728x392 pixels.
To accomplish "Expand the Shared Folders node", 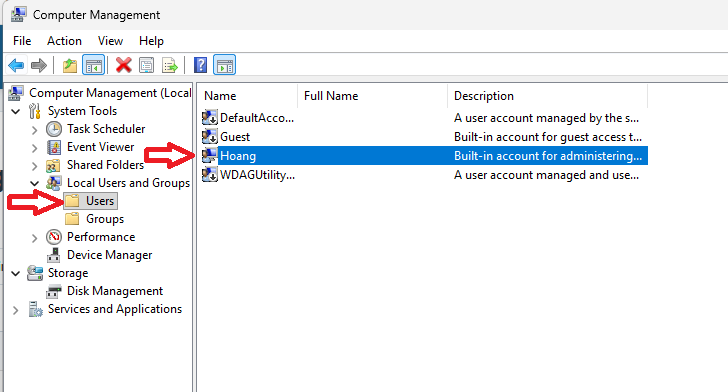I will click(34, 166).
